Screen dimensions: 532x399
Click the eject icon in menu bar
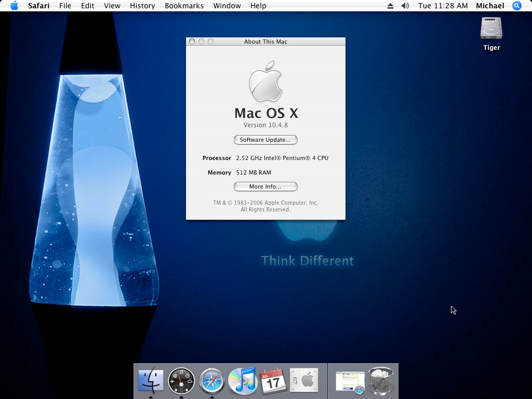point(391,6)
